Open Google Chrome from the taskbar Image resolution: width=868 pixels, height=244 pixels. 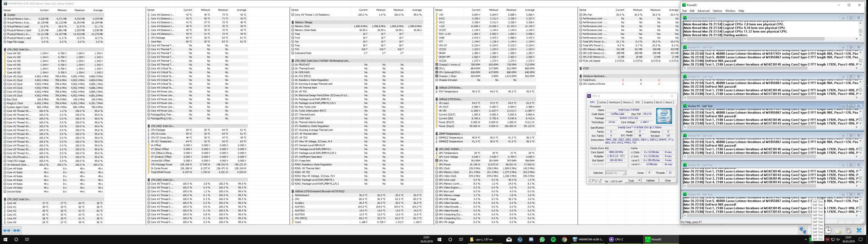pos(564,239)
